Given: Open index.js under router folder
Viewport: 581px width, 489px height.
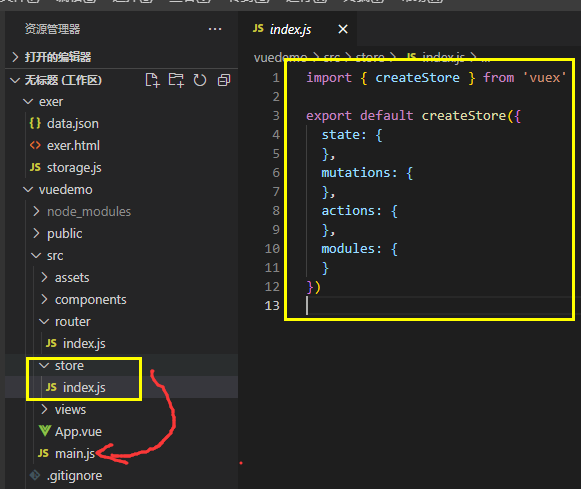Looking at the screenshot, I should tap(84, 343).
